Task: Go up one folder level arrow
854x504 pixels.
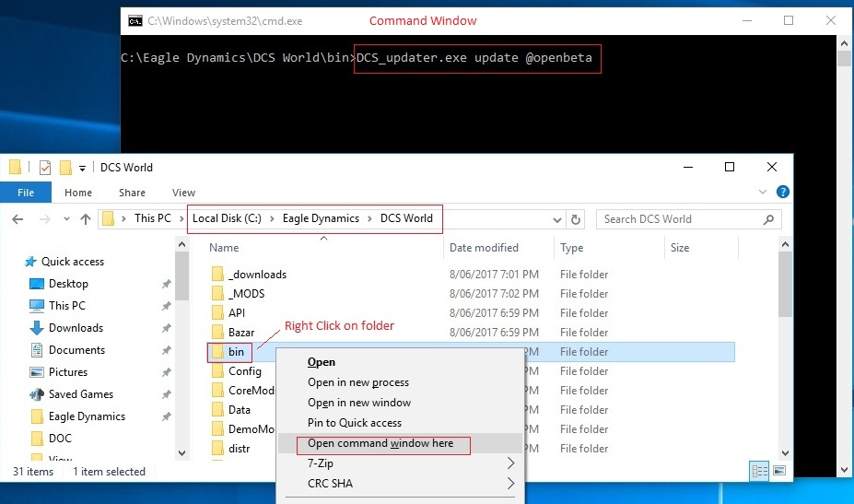Action: coord(86,219)
